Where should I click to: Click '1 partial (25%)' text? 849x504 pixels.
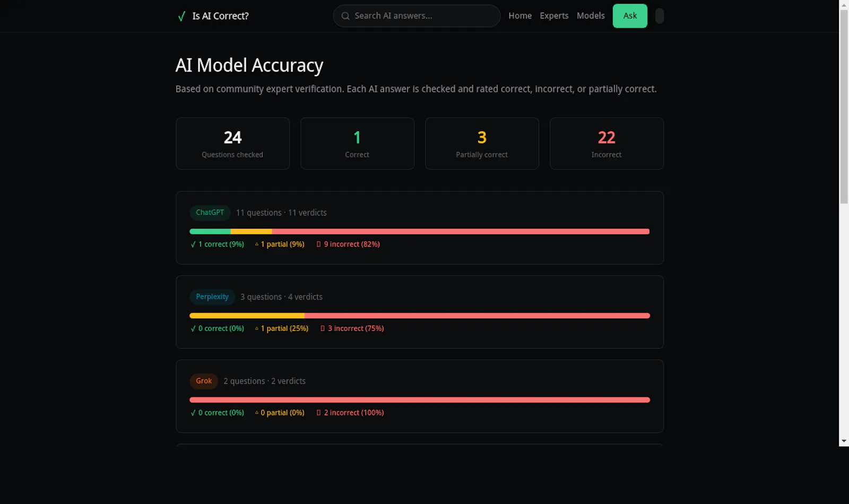coord(284,329)
